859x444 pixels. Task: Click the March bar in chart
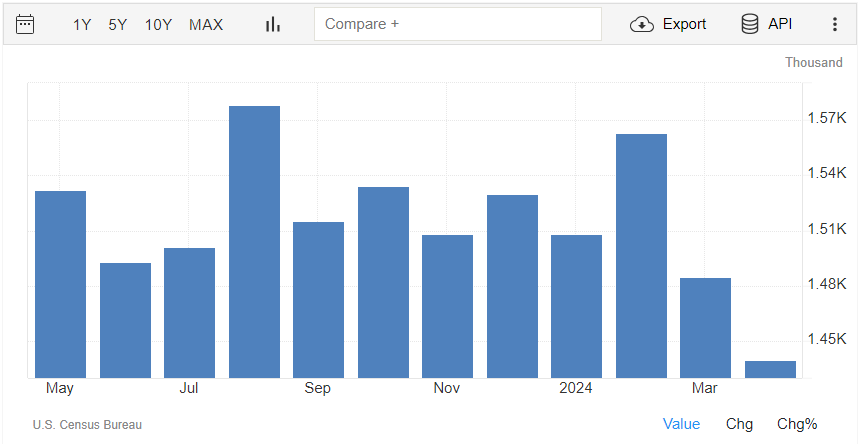pyautogui.click(x=706, y=328)
